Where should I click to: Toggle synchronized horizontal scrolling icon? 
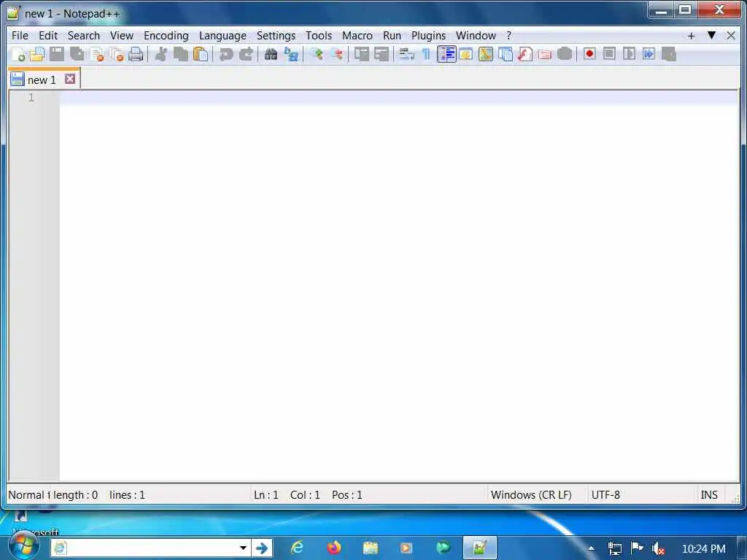pyautogui.click(x=382, y=54)
